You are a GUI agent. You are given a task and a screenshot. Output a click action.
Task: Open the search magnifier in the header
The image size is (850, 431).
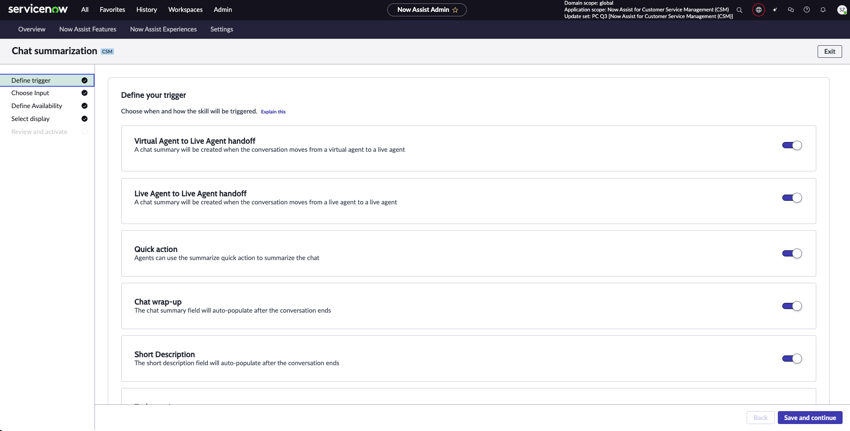(739, 10)
